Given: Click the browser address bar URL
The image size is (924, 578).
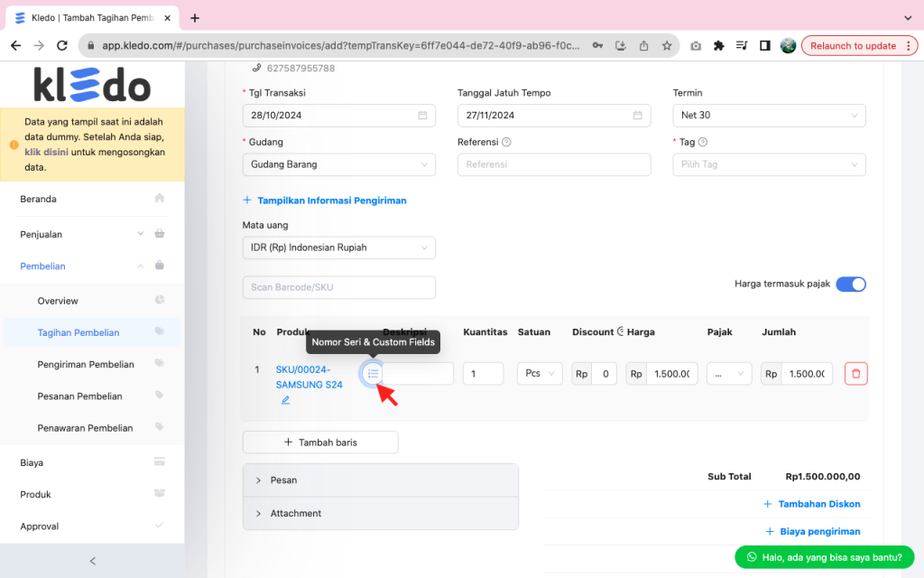Looking at the screenshot, I should [340, 45].
